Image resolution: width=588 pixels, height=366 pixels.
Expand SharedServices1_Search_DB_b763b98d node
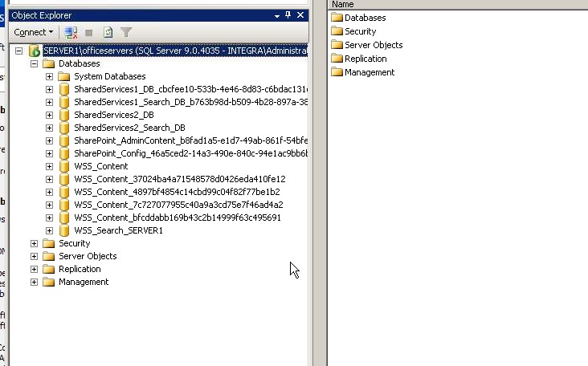click(49, 102)
